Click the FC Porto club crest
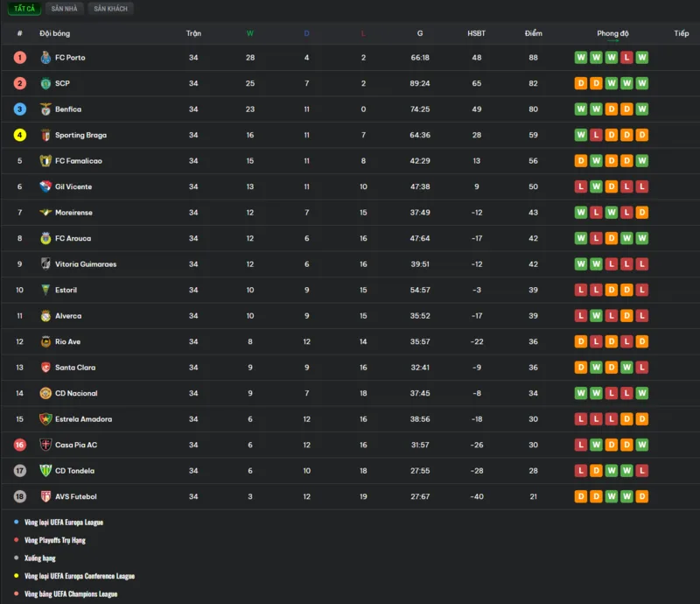Viewport: 700px width, 604px height. point(45,58)
